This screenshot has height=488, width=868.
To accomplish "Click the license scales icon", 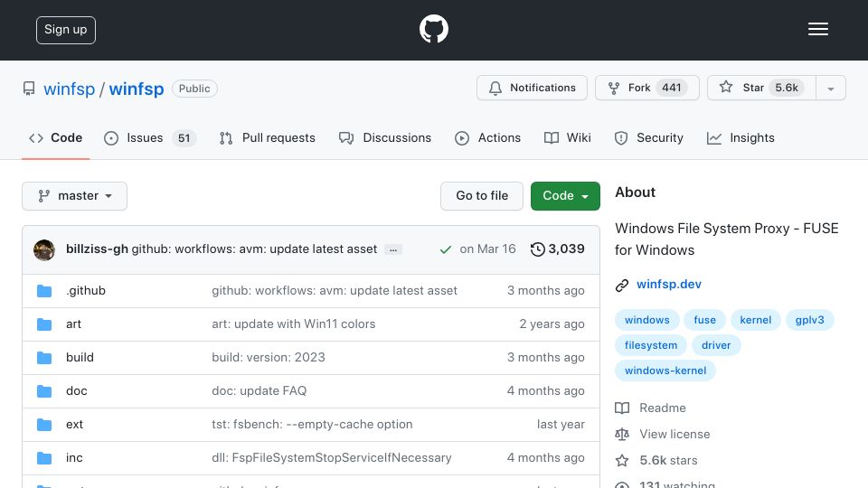I will point(622,435).
